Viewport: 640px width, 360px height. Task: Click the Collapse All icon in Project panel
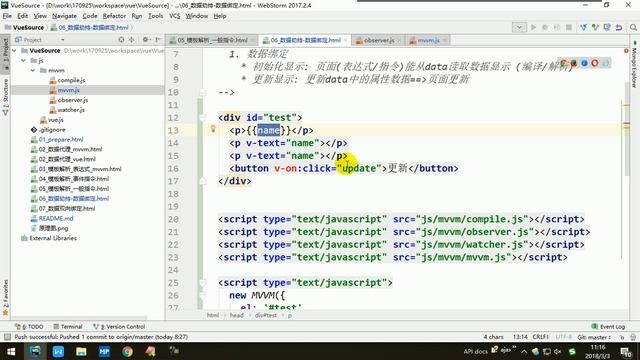[131, 40]
